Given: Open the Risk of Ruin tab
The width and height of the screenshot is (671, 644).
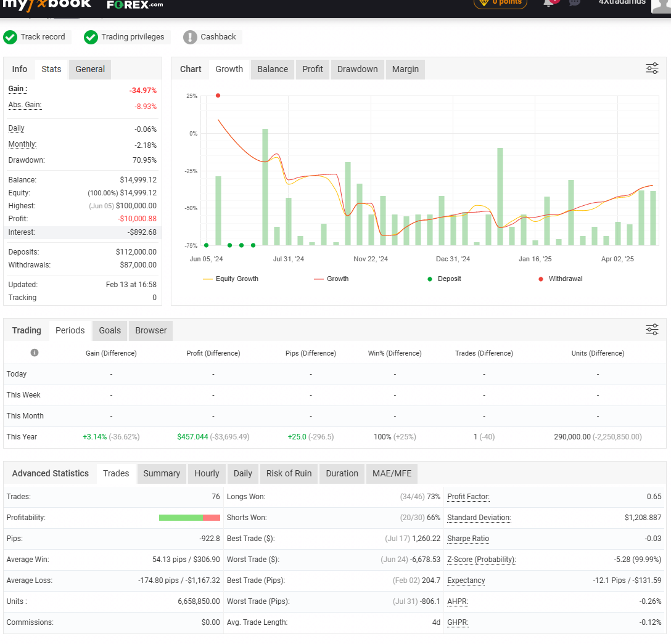Looking at the screenshot, I should pos(289,473).
